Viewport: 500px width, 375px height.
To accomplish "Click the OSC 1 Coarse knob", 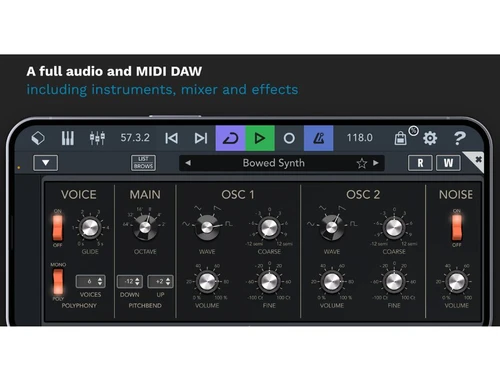I will pos(269,228).
